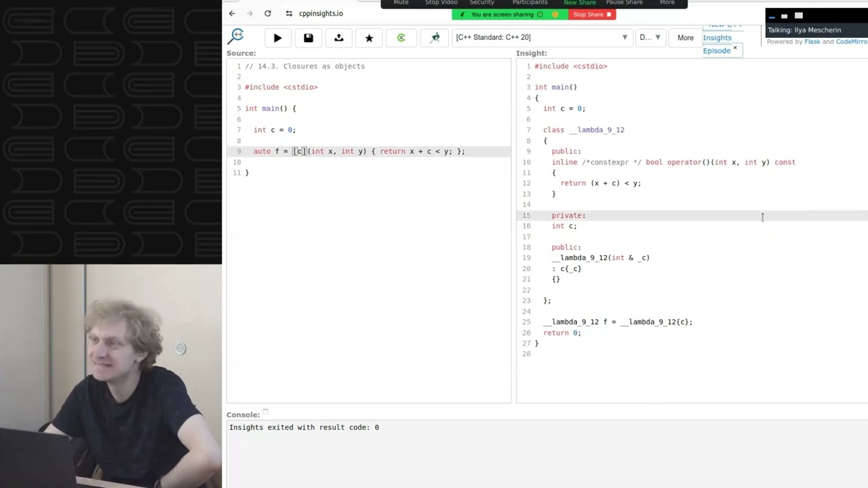Click the Console panel toggle box
Screen dimensions: 868x488
tap(265, 412)
